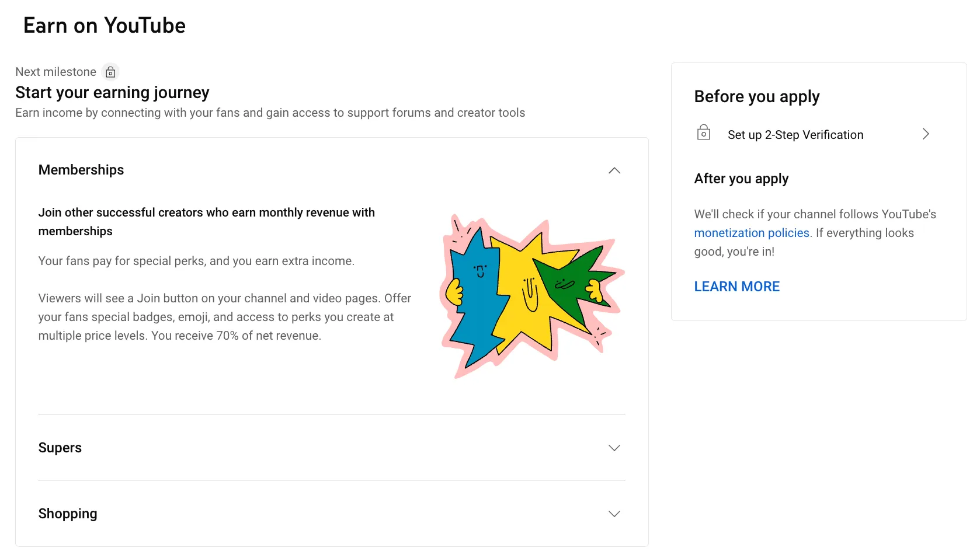
Task: Expand the Shopping section chevron
Action: click(614, 514)
